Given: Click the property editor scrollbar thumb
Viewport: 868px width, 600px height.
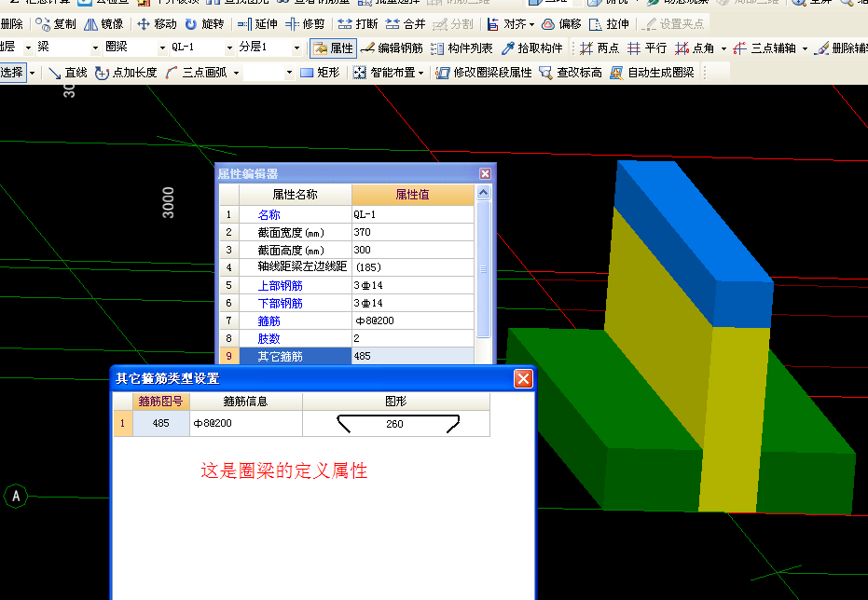Looking at the screenshot, I should (x=483, y=268).
